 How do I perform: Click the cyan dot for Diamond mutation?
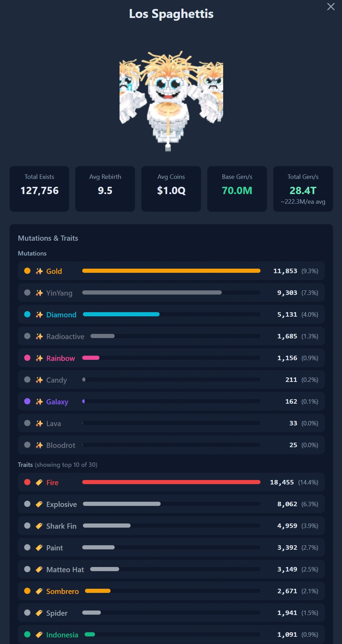(27, 314)
